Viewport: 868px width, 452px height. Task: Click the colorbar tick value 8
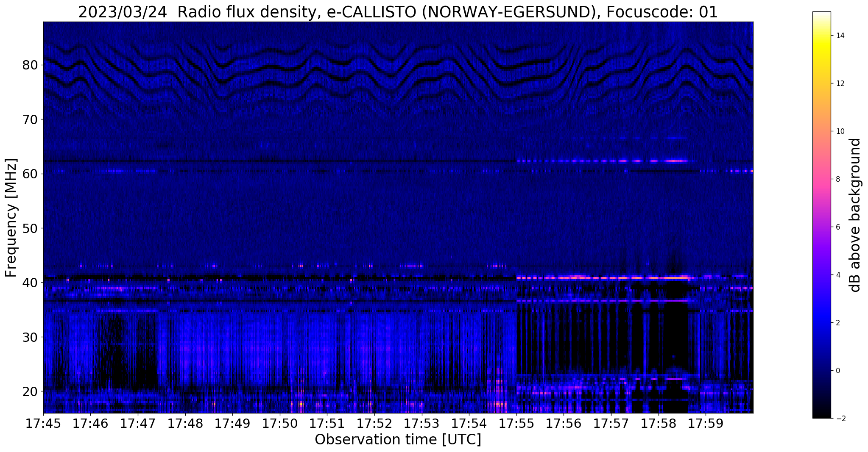coord(838,179)
